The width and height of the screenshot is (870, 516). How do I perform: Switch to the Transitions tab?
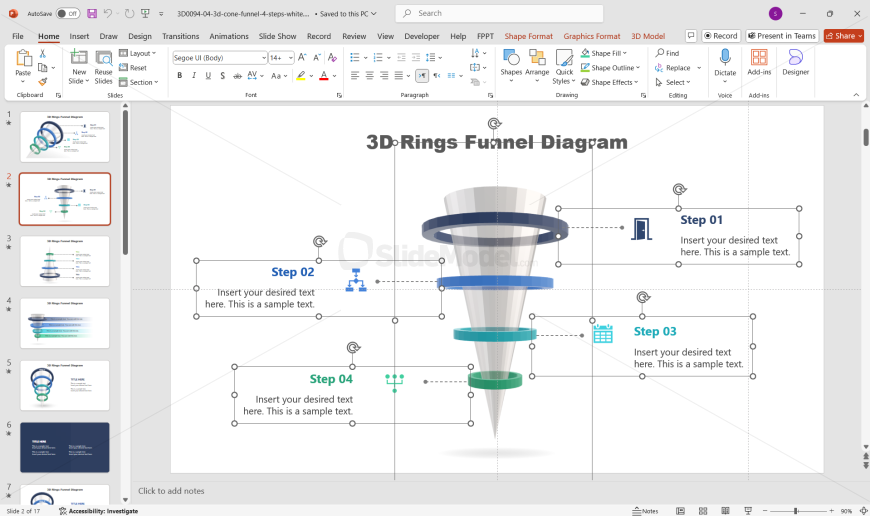[x=180, y=36]
